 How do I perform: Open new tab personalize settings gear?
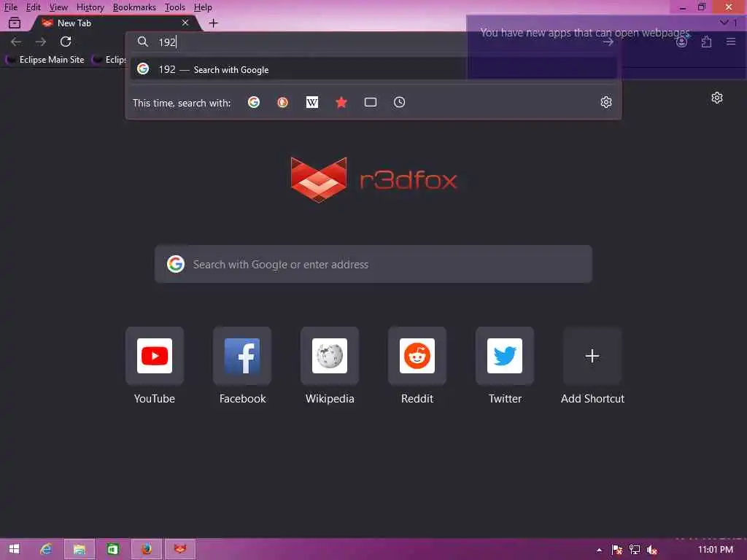click(x=717, y=98)
